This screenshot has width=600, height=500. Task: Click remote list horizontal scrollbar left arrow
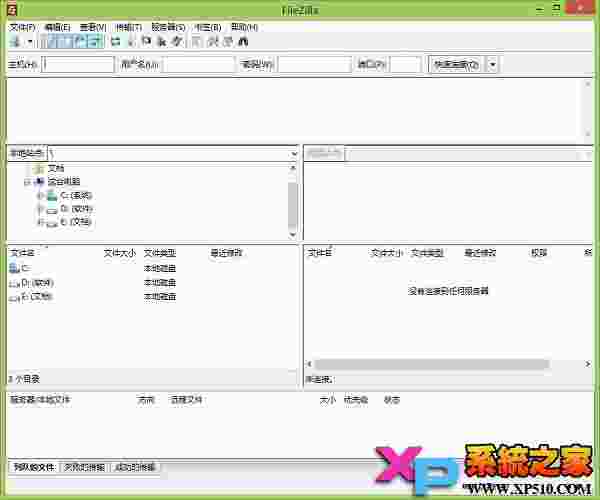click(309, 364)
